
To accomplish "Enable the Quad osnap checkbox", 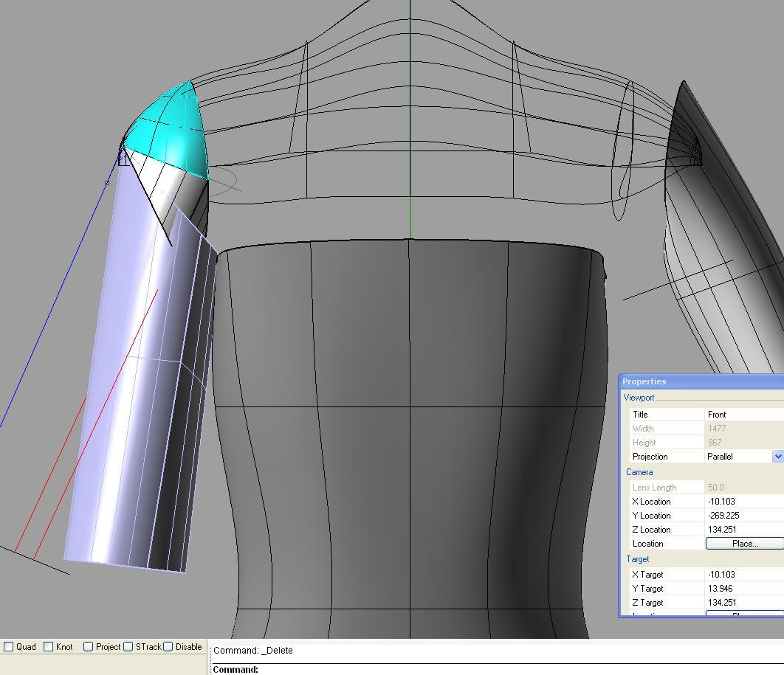I will (x=9, y=647).
